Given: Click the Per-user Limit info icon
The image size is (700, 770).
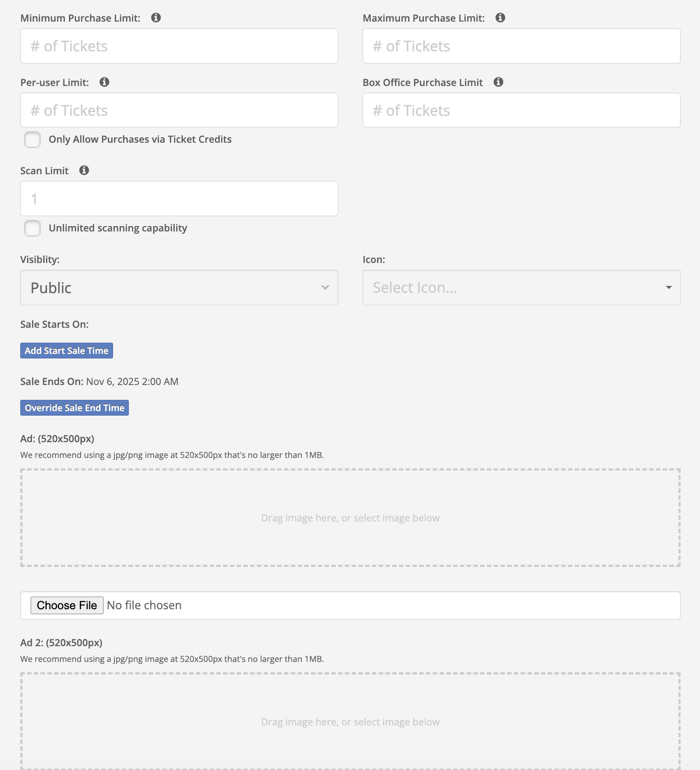Looking at the screenshot, I should click(x=104, y=82).
